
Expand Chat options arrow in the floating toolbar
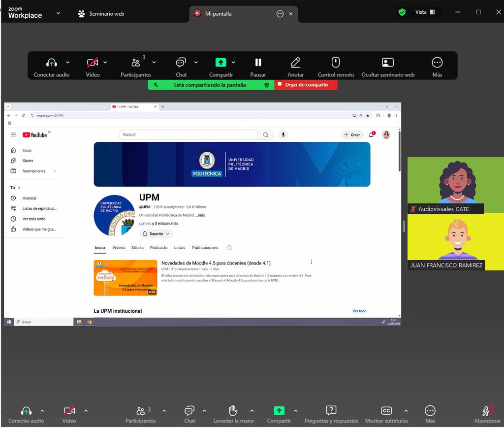196,63
